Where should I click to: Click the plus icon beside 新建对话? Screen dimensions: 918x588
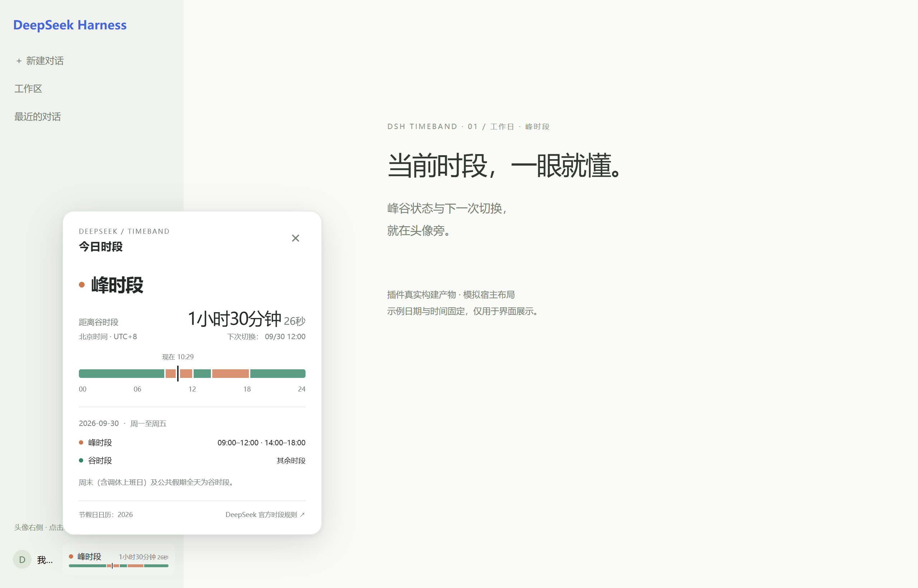(x=19, y=61)
